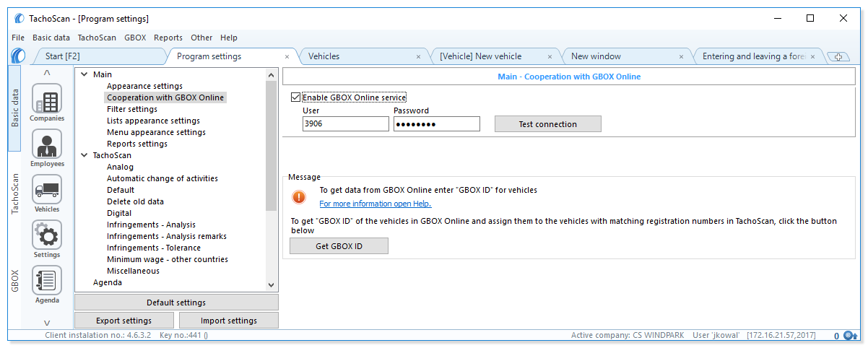Select Cooperation with GBOX Online item
Screen dimensions: 868x348
click(165, 97)
